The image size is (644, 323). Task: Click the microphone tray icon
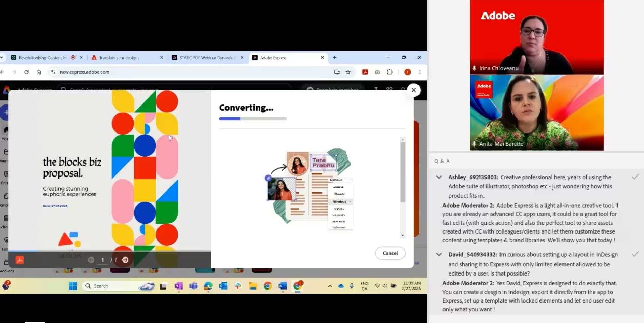point(352,286)
